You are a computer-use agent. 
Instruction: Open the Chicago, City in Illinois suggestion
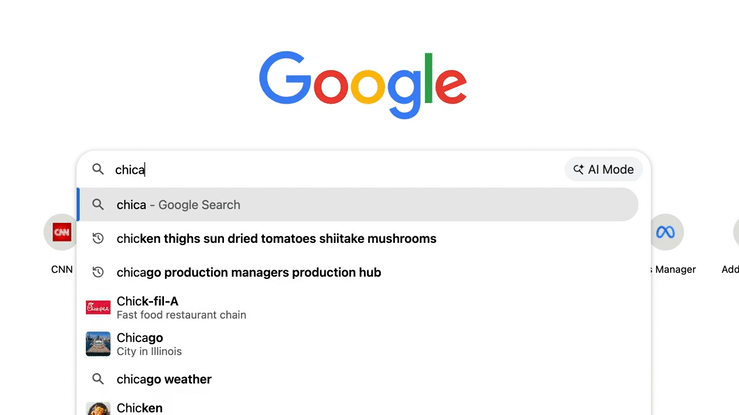click(x=150, y=344)
